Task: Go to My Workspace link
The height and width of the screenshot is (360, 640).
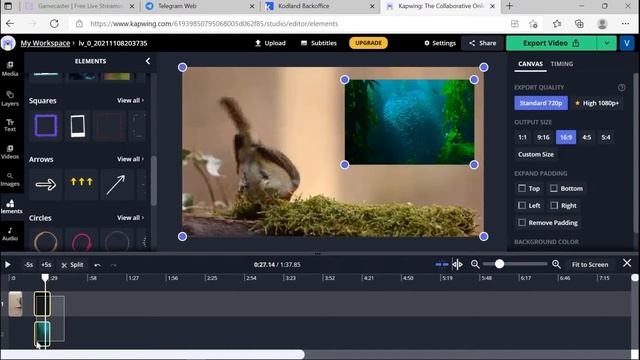Action: tap(45, 43)
